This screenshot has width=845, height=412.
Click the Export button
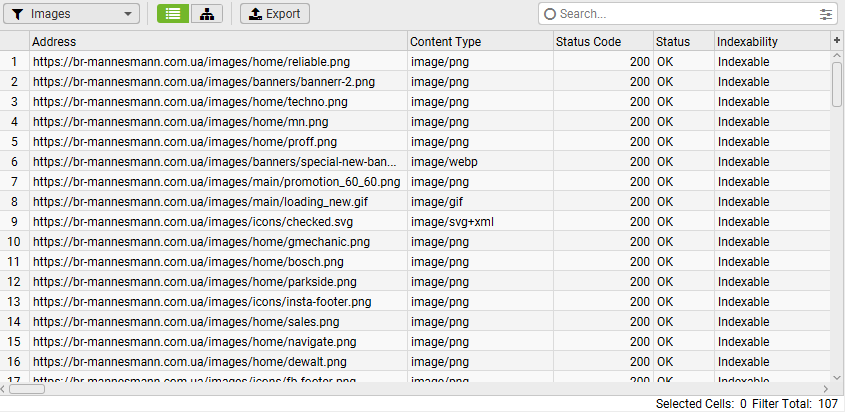[275, 14]
